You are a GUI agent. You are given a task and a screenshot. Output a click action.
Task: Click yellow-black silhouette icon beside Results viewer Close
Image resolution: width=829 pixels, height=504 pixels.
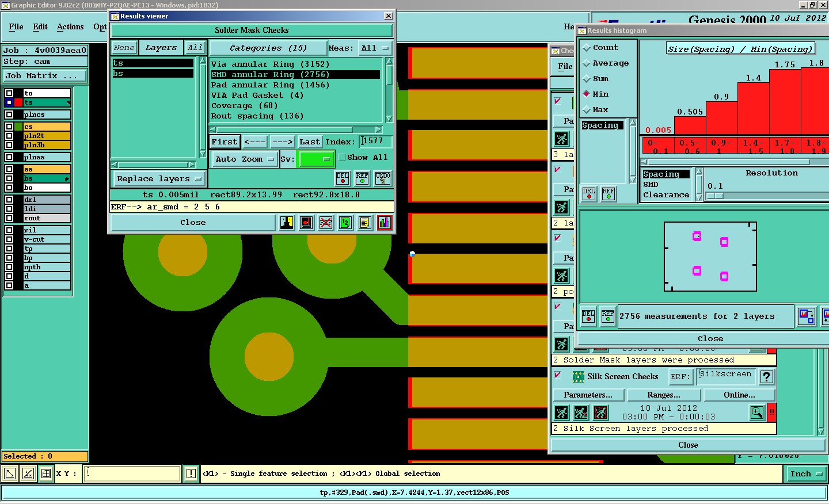[287, 223]
